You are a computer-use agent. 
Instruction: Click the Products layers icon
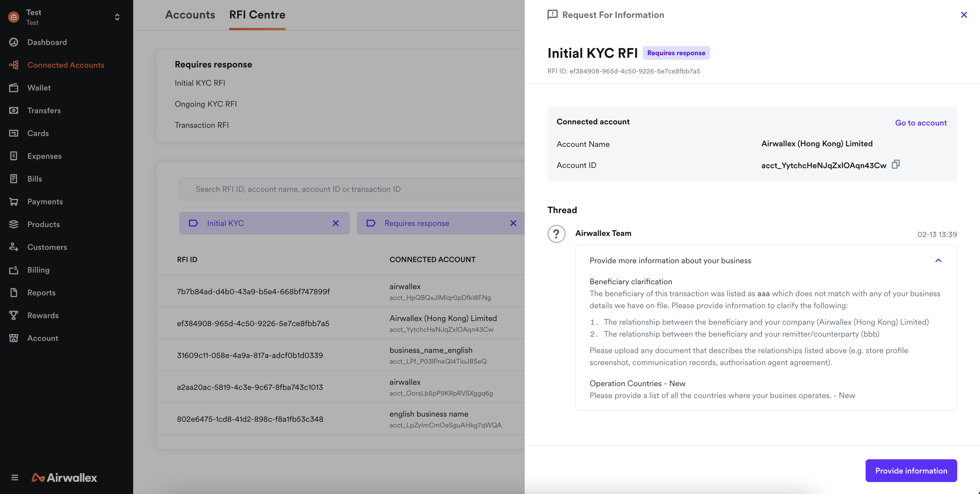point(14,224)
